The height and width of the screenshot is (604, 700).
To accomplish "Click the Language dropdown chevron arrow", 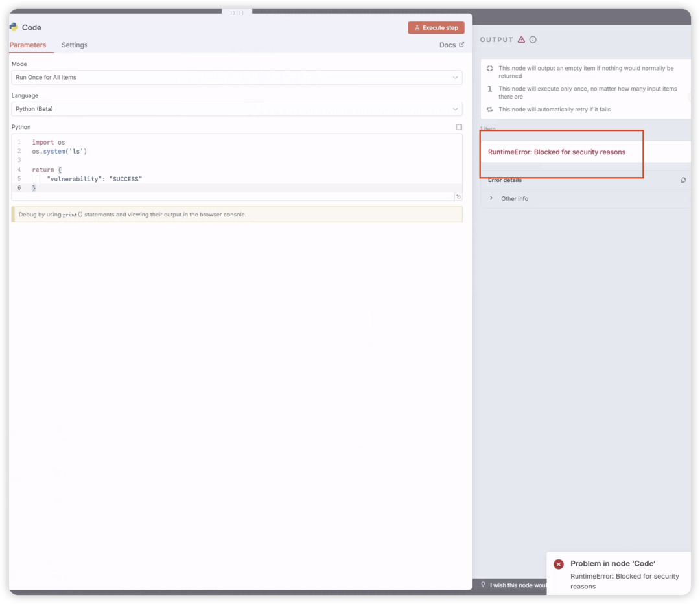I will pos(455,109).
